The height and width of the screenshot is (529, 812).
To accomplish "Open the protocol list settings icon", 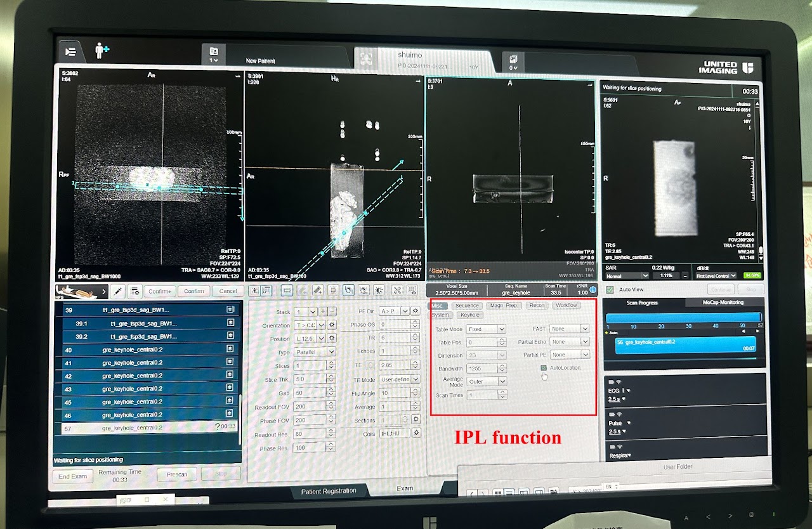I will (x=134, y=291).
